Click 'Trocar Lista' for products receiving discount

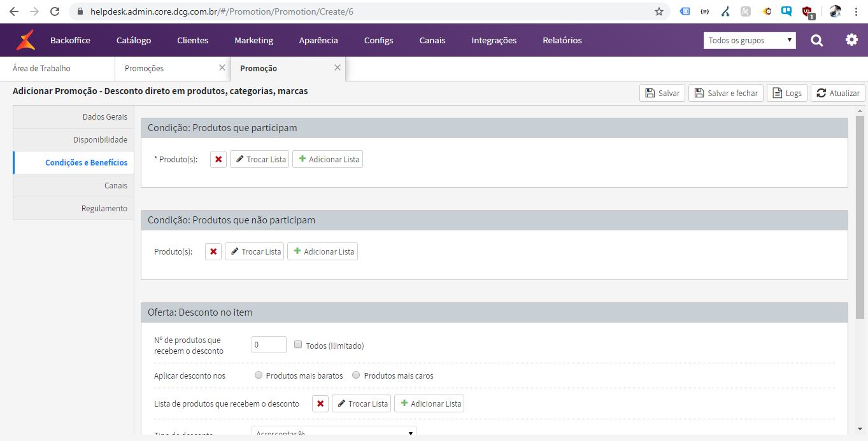[x=362, y=403]
